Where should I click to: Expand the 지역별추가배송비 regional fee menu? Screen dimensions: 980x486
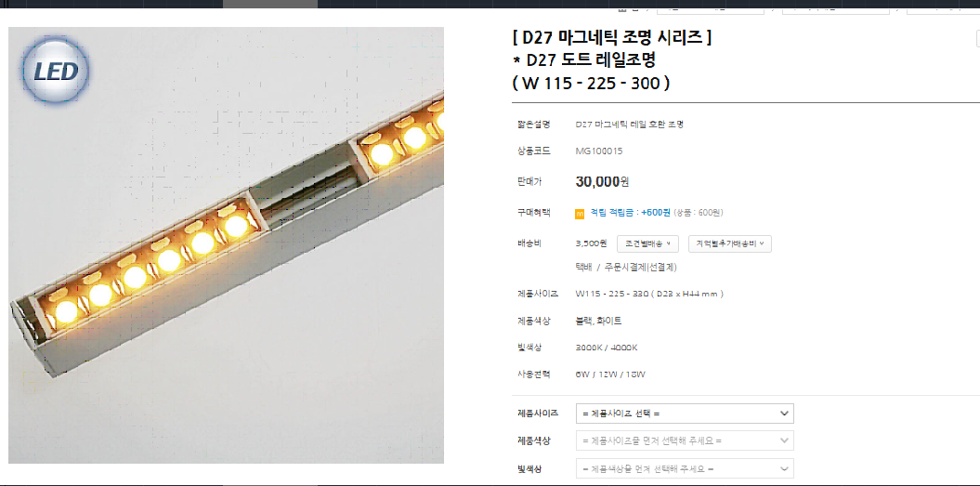pos(730,243)
